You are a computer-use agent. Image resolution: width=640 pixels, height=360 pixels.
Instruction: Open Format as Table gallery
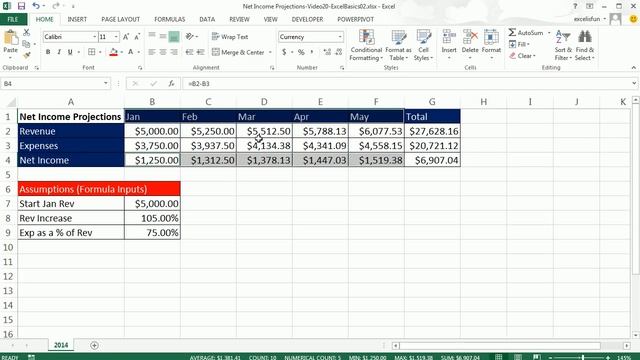click(x=398, y=46)
